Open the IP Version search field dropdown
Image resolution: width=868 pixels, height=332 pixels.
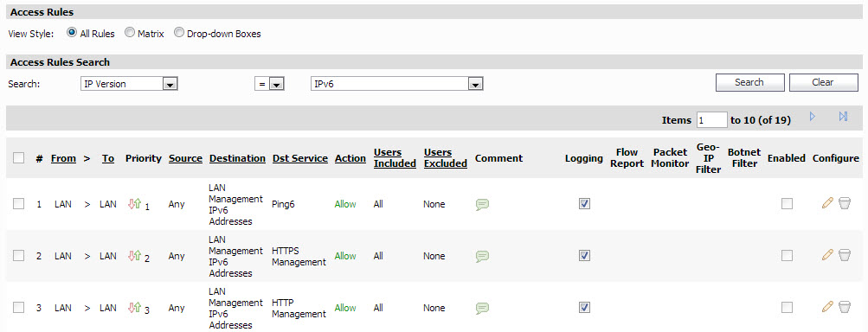tap(129, 84)
